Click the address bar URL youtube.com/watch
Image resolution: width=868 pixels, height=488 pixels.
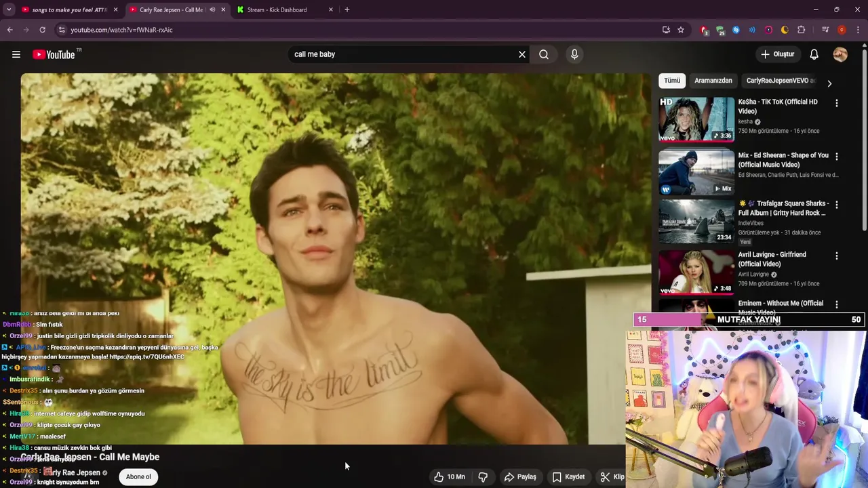point(121,30)
